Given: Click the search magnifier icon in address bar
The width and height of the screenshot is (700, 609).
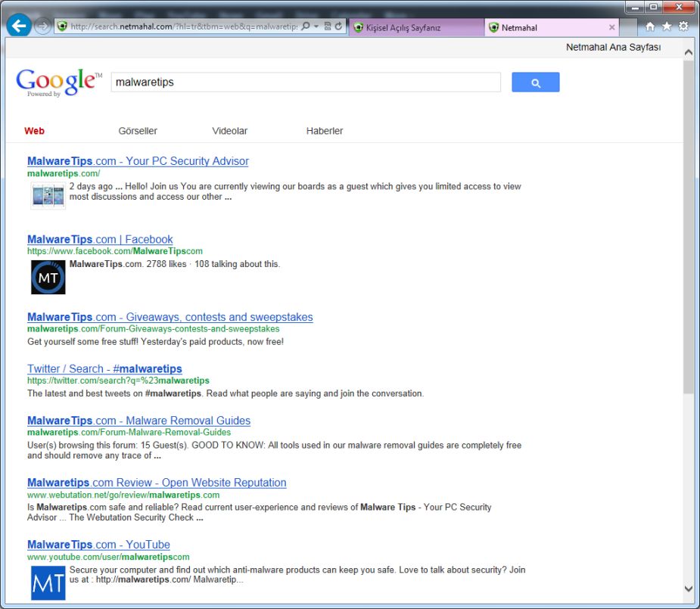Looking at the screenshot, I should pyautogui.click(x=306, y=26).
